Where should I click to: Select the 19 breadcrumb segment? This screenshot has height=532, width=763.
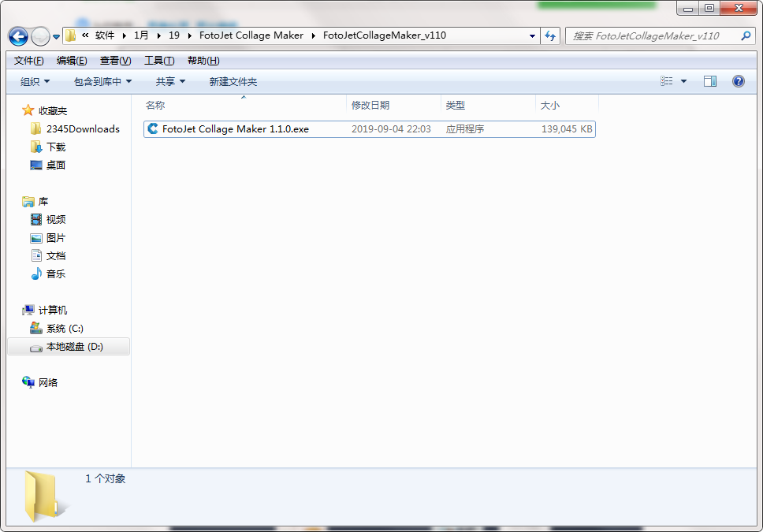173,35
